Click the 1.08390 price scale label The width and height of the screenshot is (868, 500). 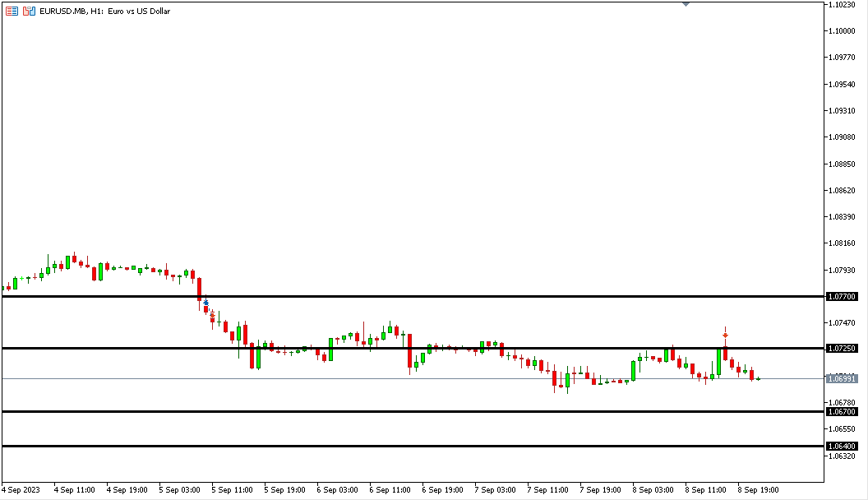(842, 216)
